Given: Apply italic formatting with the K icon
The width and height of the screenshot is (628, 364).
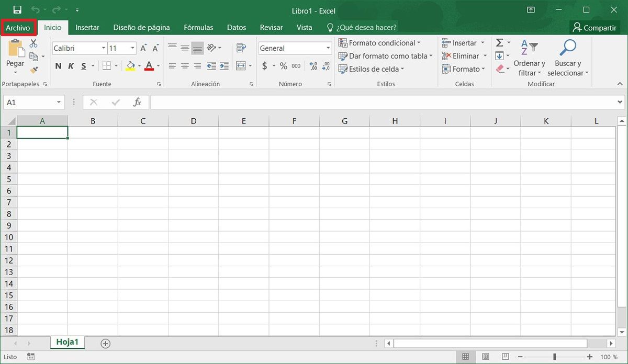Looking at the screenshot, I should (x=71, y=66).
